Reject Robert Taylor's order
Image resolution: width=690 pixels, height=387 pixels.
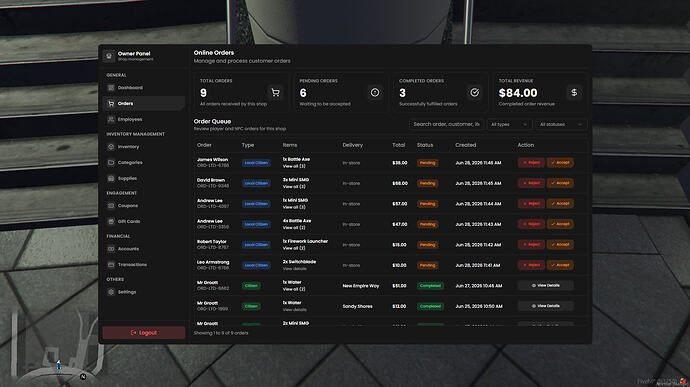(531, 244)
